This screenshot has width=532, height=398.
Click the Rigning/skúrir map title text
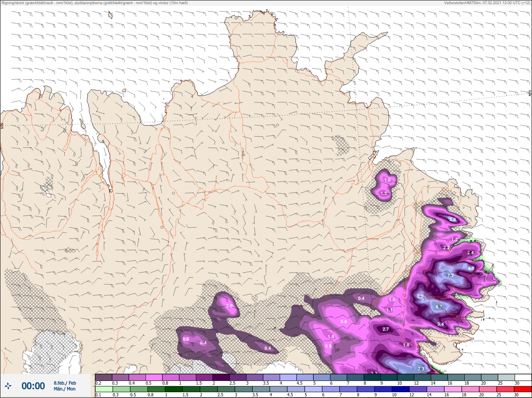(x=94, y=2)
